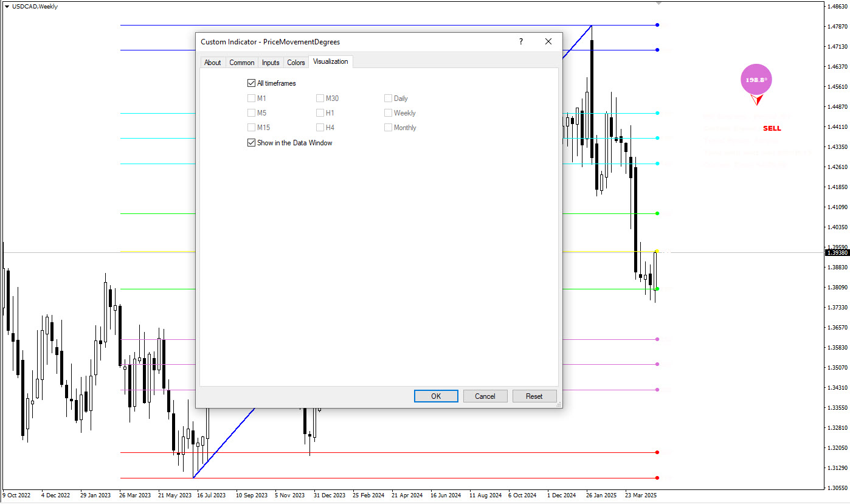Close the PriceMovementDegrees dialog with X
Screen dimensions: 850x504
tap(548, 41)
